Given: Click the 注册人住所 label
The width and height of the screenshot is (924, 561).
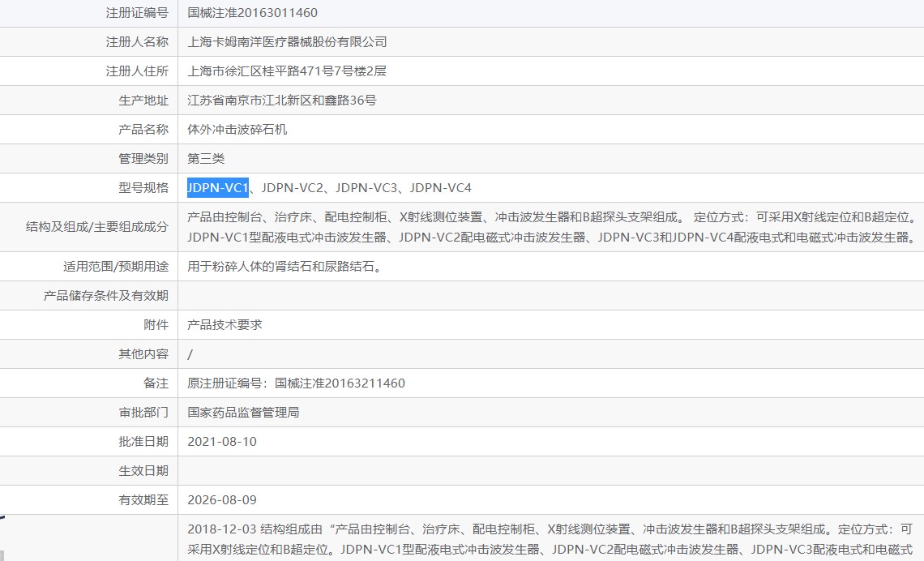Looking at the screenshot, I should pos(137,71).
